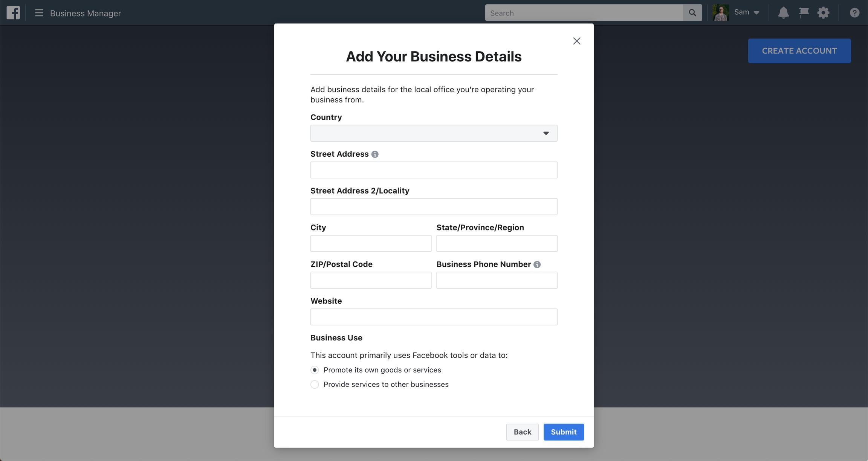Click Sam's profile picture
This screenshot has width=868, height=461.
coord(721,13)
